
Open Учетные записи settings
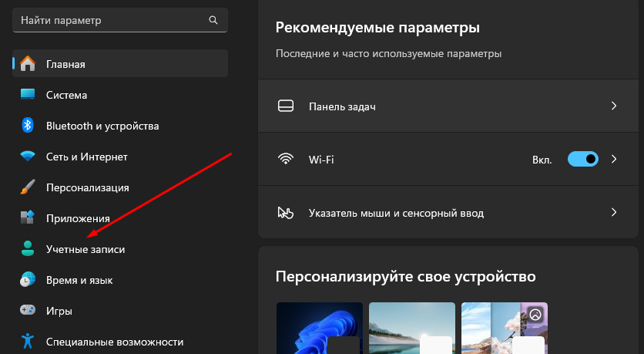(x=120, y=249)
